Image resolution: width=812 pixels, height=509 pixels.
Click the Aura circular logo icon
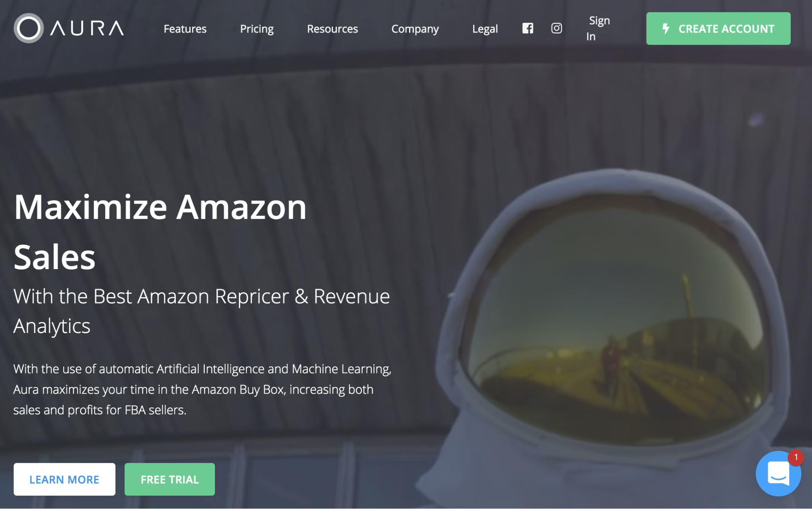click(28, 28)
